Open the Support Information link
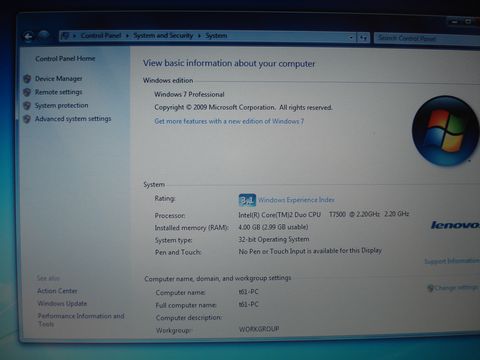This screenshot has width=480, height=360. click(x=452, y=261)
